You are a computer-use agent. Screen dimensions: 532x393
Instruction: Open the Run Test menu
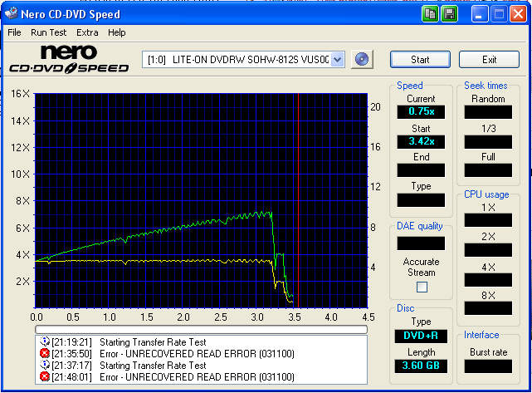[x=48, y=32]
